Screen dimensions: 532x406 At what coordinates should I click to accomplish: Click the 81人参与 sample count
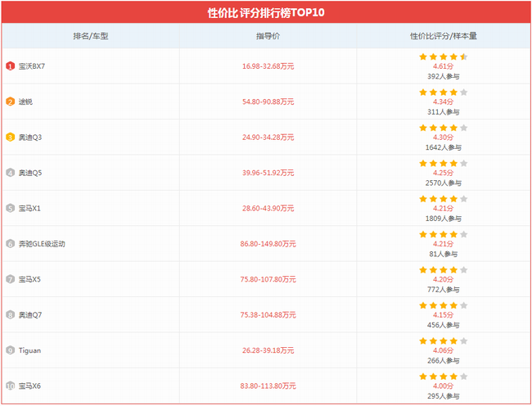[x=443, y=254]
